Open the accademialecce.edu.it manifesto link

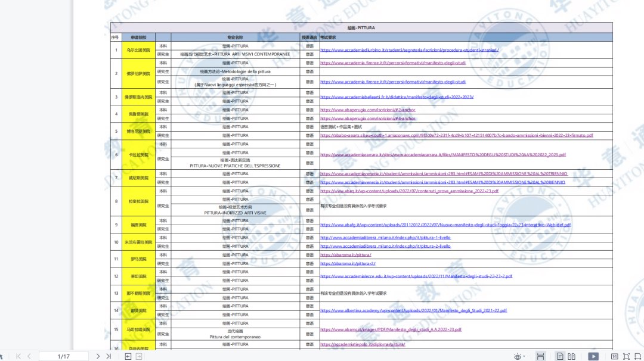416,276
